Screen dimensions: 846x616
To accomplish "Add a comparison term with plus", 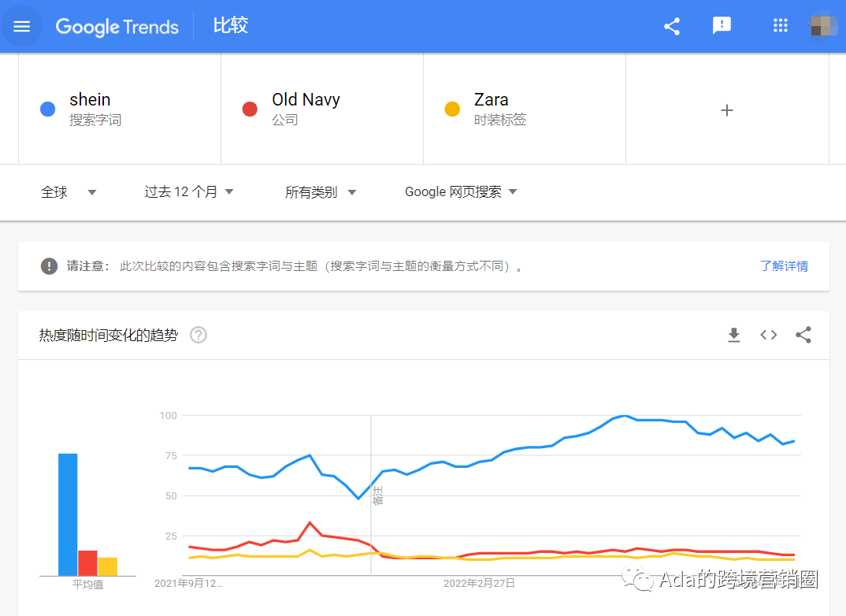I will pyautogui.click(x=727, y=110).
